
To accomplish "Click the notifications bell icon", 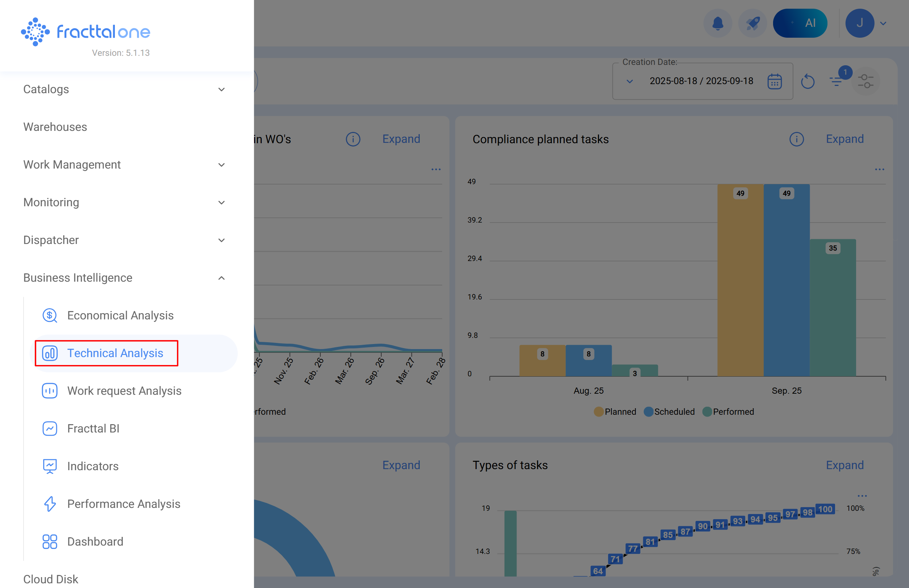I will (x=718, y=24).
